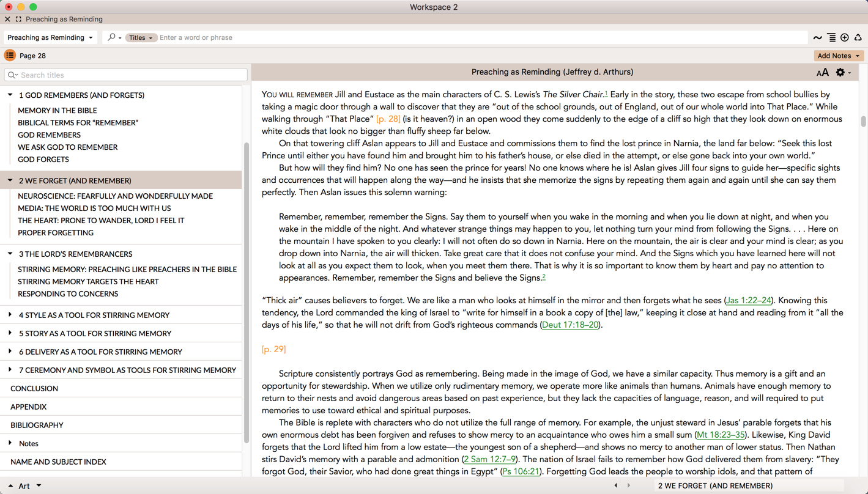
Task: Open the Name and Subject Index
Action: click(58, 462)
